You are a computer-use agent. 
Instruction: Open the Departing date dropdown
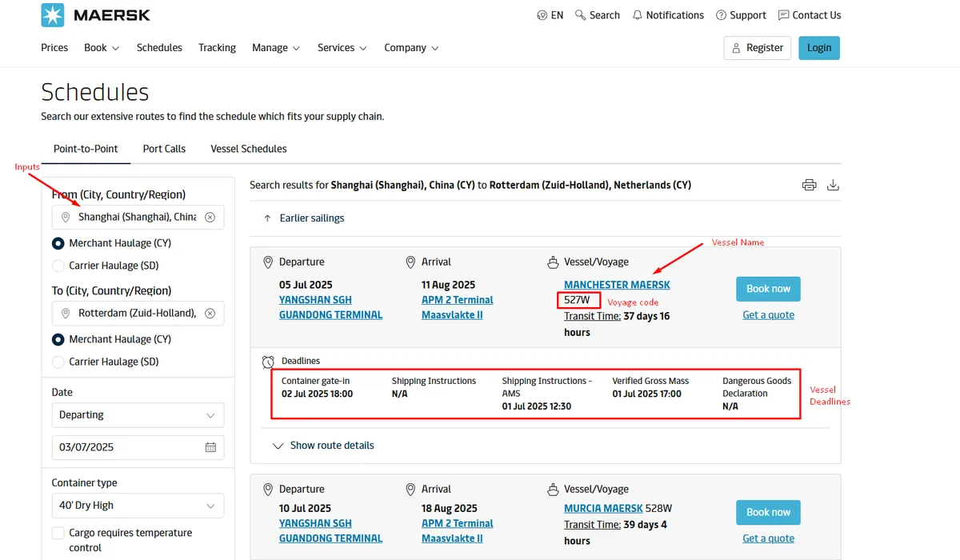[x=137, y=414]
